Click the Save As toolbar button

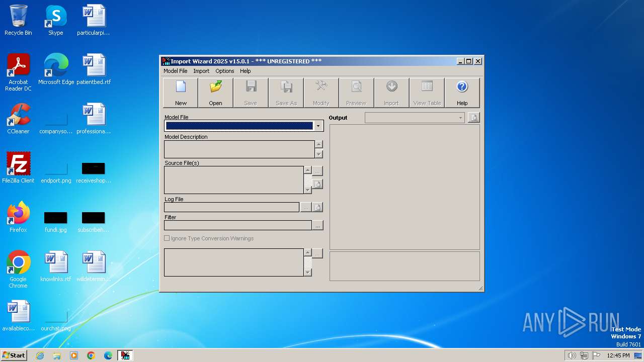click(286, 93)
